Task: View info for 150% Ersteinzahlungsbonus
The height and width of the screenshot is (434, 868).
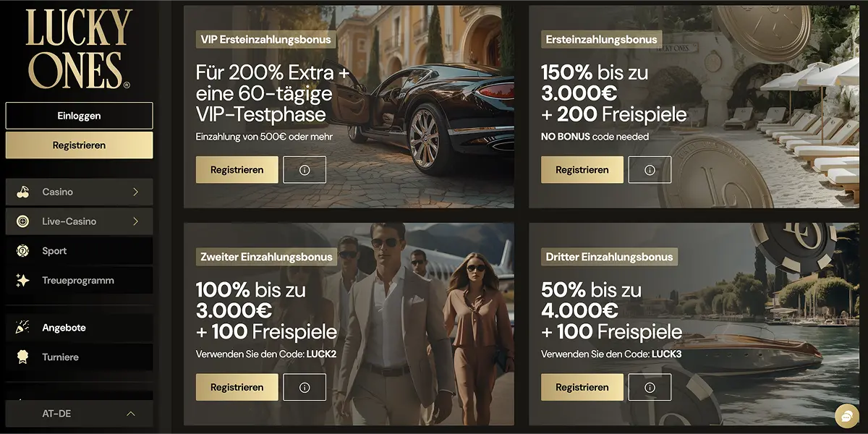Action: tap(650, 170)
